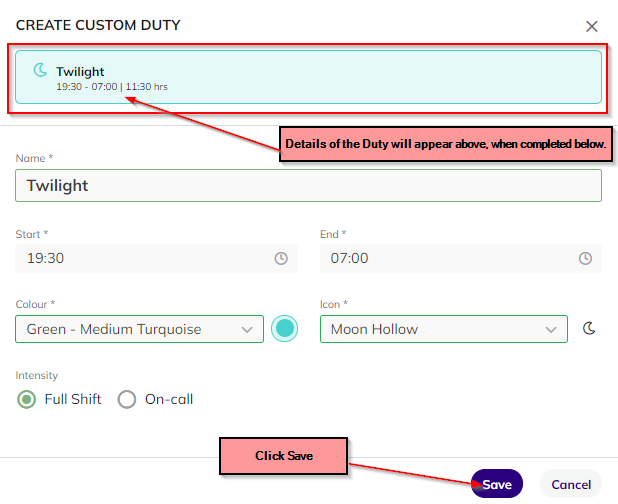This screenshot has width=618, height=504.
Task: Click the Start time field 19:30
Action: click(x=156, y=259)
